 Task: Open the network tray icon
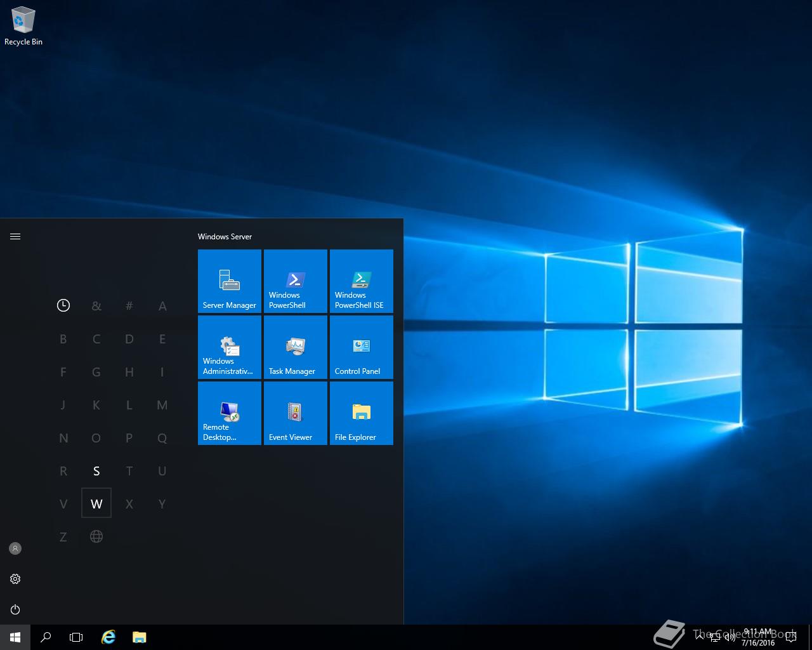tap(715, 637)
